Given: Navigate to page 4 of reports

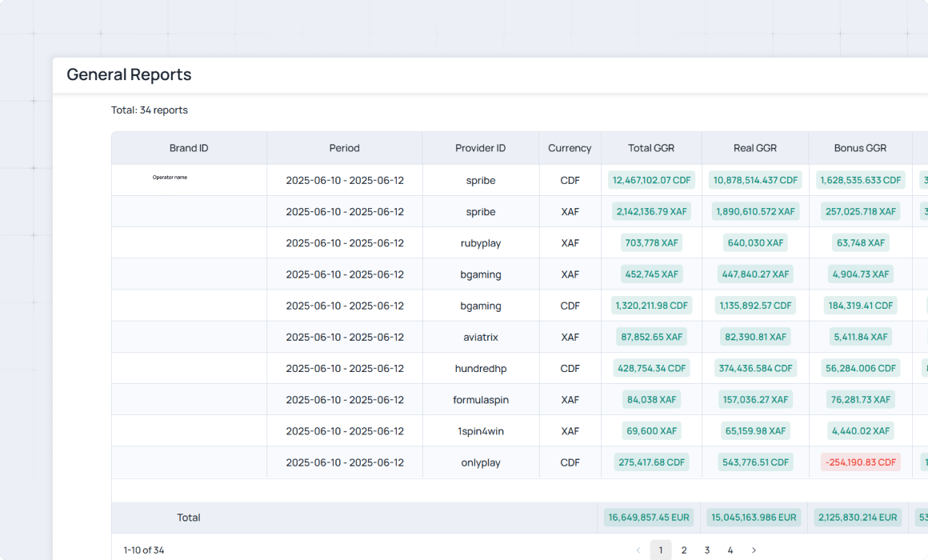Looking at the screenshot, I should point(730,550).
